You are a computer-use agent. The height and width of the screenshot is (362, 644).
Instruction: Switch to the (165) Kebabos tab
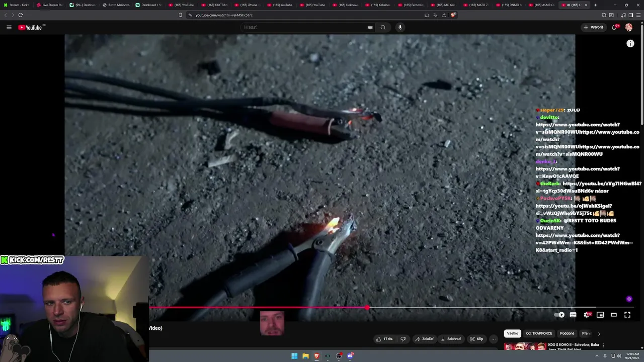(379, 5)
